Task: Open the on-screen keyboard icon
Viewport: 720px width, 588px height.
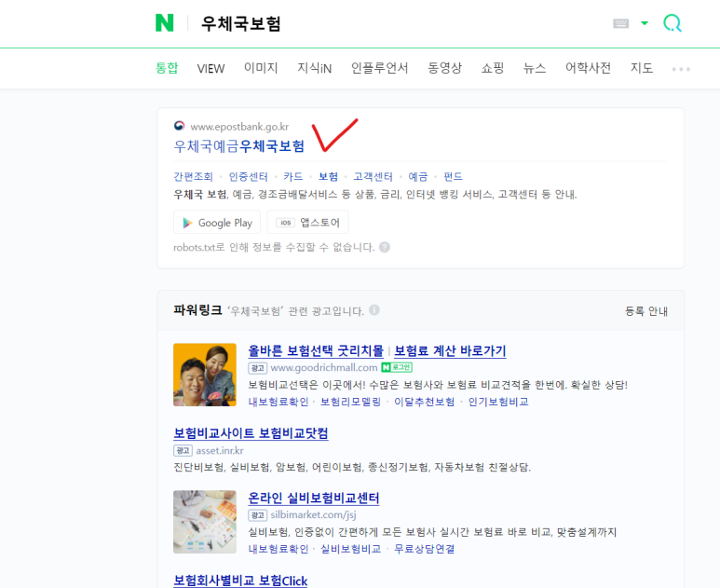Action: 621,23
